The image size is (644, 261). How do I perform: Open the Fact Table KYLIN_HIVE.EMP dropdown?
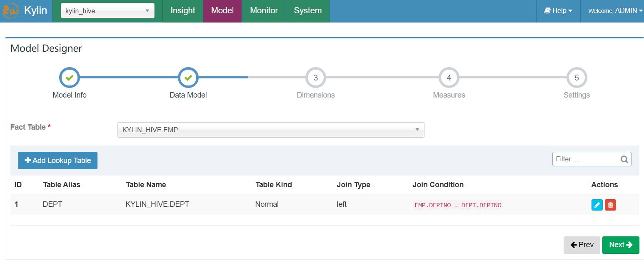tap(271, 130)
